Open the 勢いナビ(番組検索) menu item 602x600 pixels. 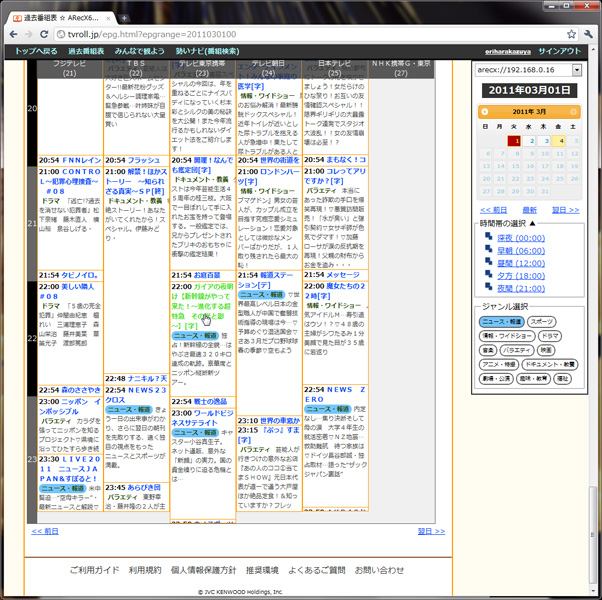[x=207, y=50]
